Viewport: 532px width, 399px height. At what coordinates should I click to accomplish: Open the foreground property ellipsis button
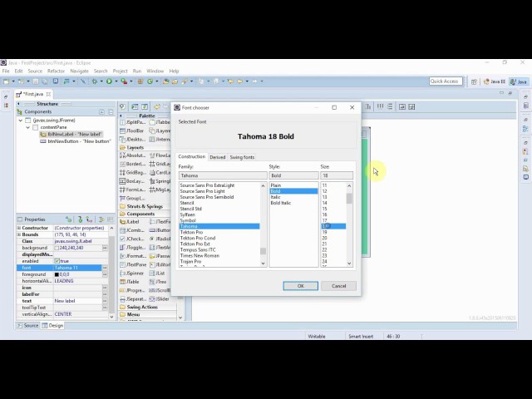[x=105, y=274]
